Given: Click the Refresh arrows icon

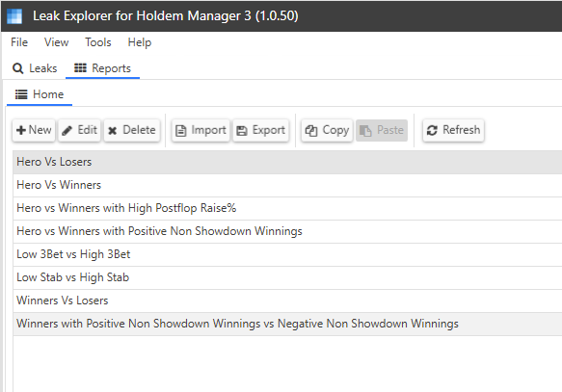Looking at the screenshot, I should pos(432,130).
